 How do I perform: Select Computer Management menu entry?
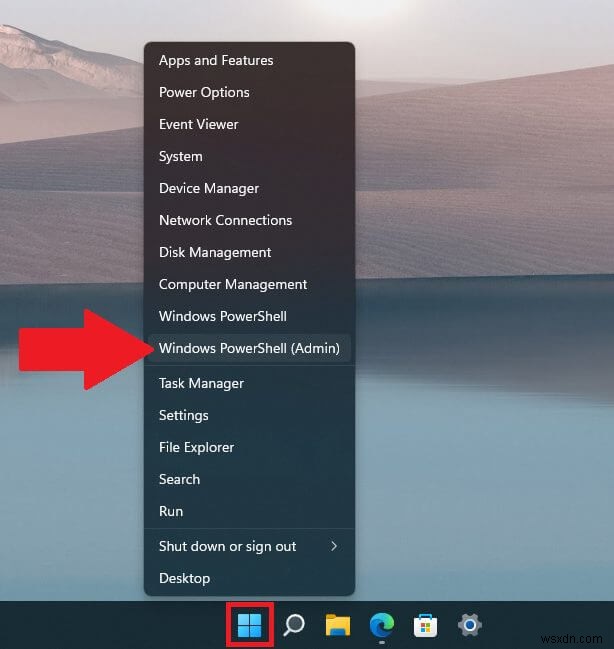point(249,284)
